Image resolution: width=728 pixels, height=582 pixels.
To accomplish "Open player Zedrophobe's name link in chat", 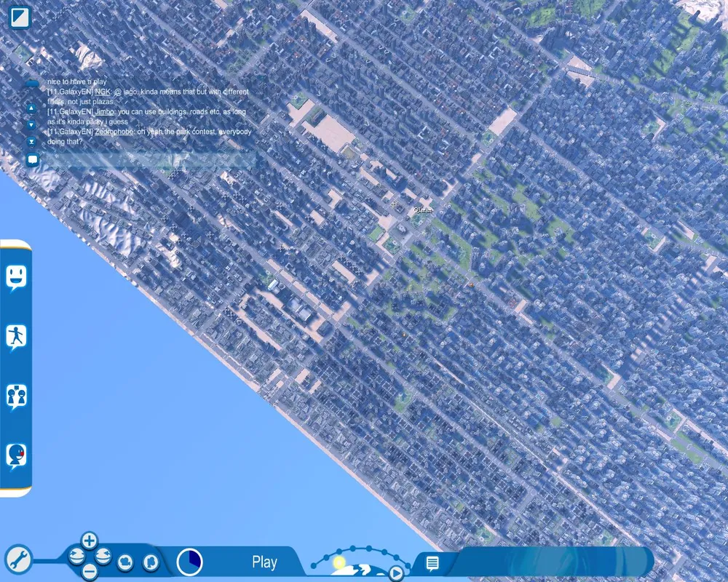I will click(x=114, y=132).
